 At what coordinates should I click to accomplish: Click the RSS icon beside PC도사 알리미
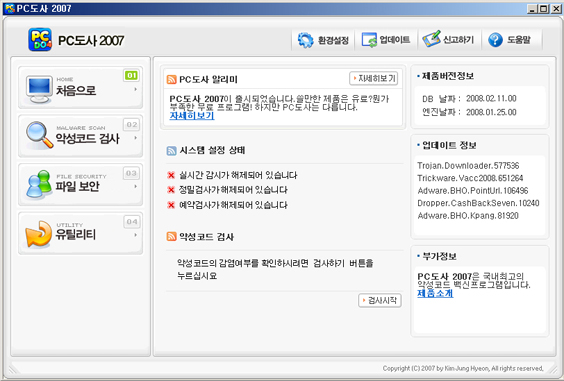coord(172,80)
